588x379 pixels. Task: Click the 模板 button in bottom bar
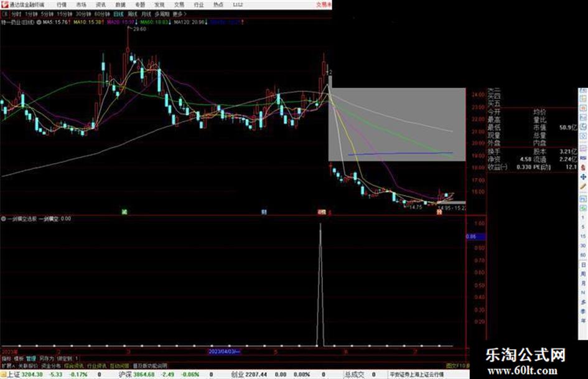pos(19,358)
